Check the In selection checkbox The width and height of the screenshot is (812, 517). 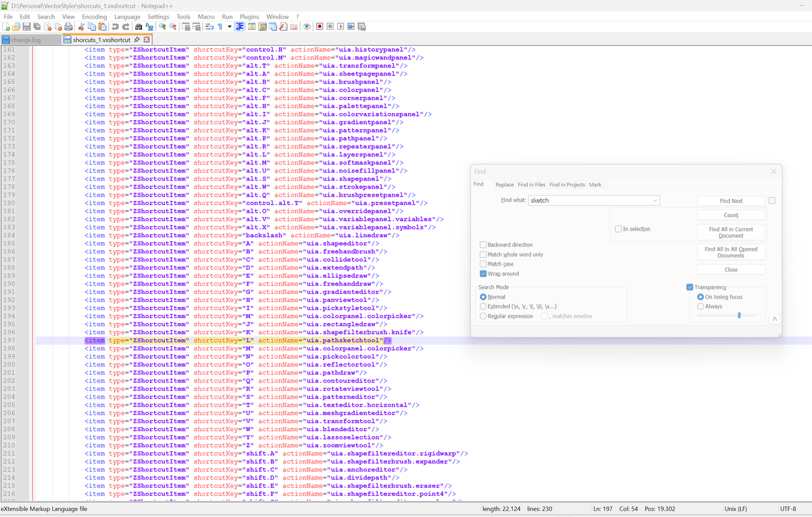click(618, 229)
